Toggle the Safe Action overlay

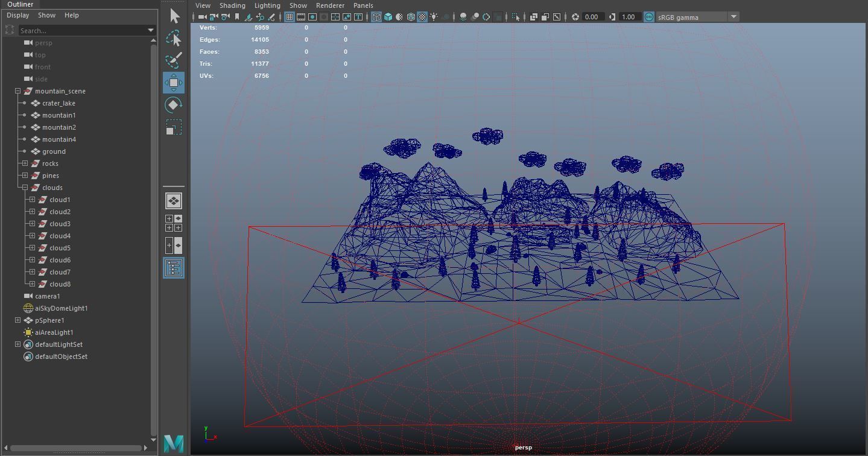click(347, 17)
